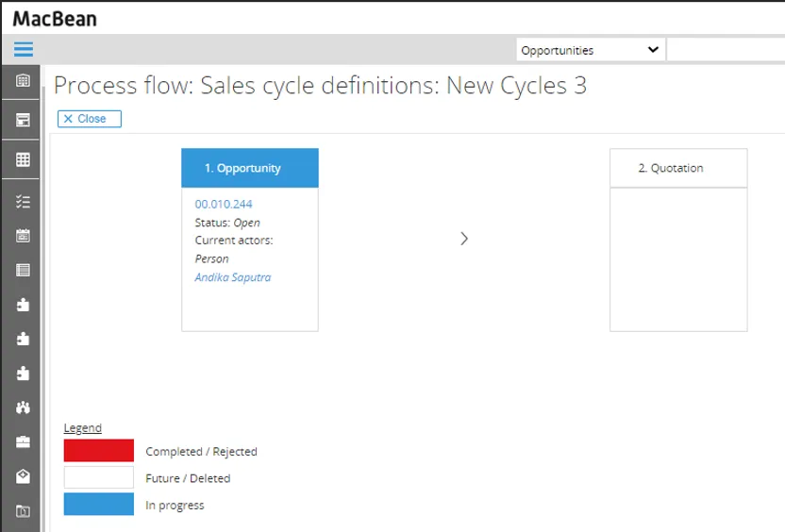Open the grid table sidebar icon
The image size is (785, 532).
tap(24, 160)
